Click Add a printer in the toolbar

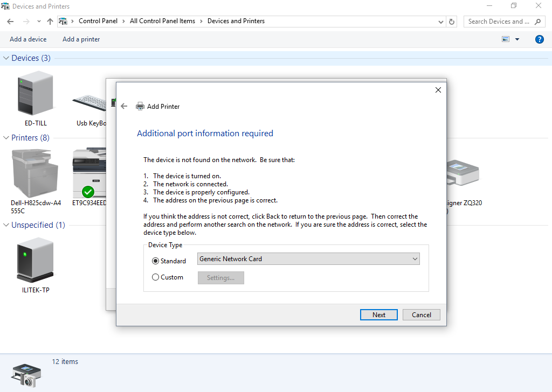(x=81, y=39)
